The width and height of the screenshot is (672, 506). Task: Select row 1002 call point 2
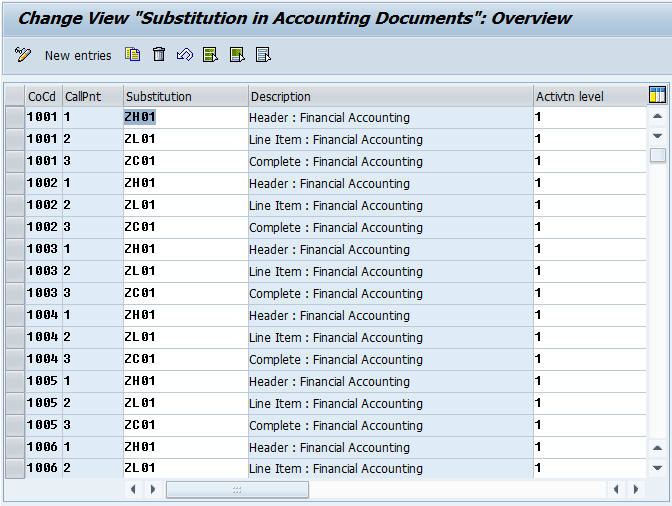(x=15, y=205)
